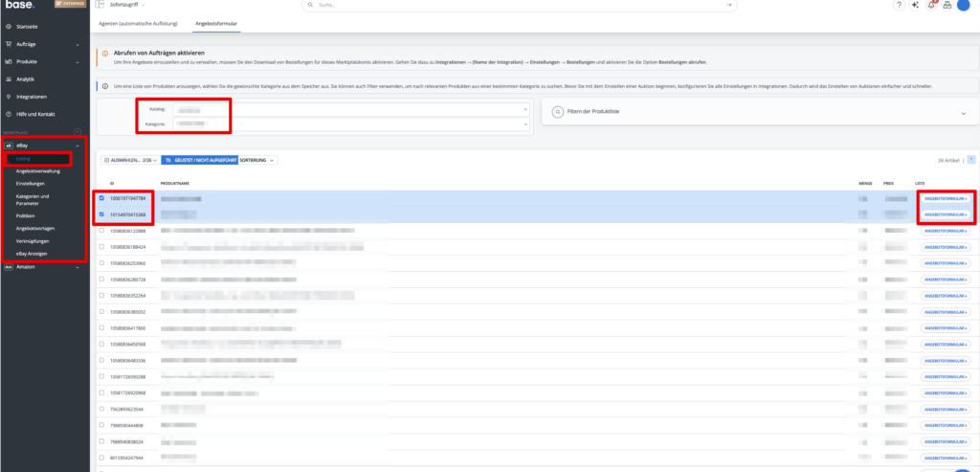Check the box for product 10580836188424
This screenshot has width=980, height=472.
[x=101, y=247]
